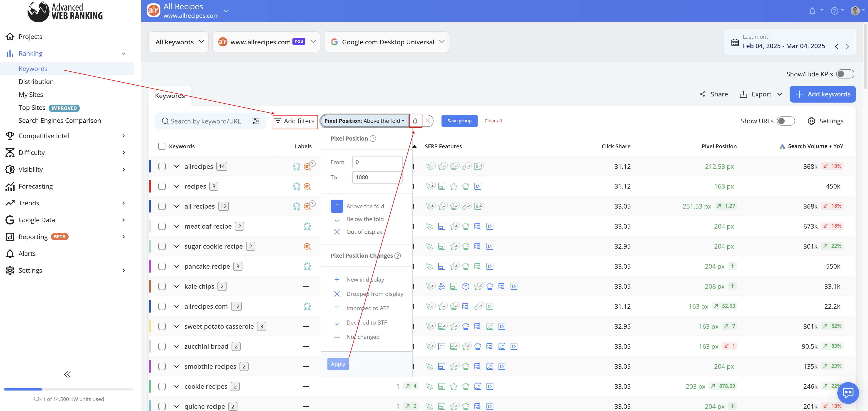Click the alert bell icon beside the Pixel Position filter
The height and width of the screenshot is (411, 868).
point(415,121)
